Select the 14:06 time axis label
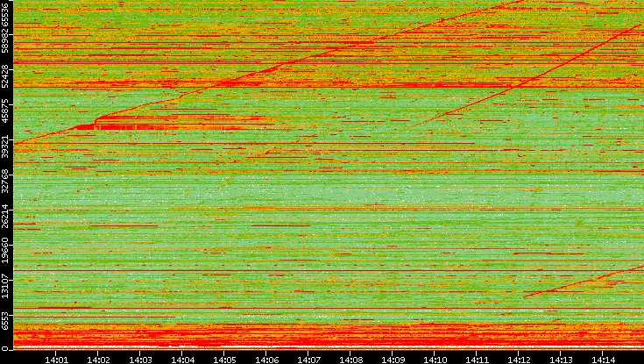 (267, 359)
